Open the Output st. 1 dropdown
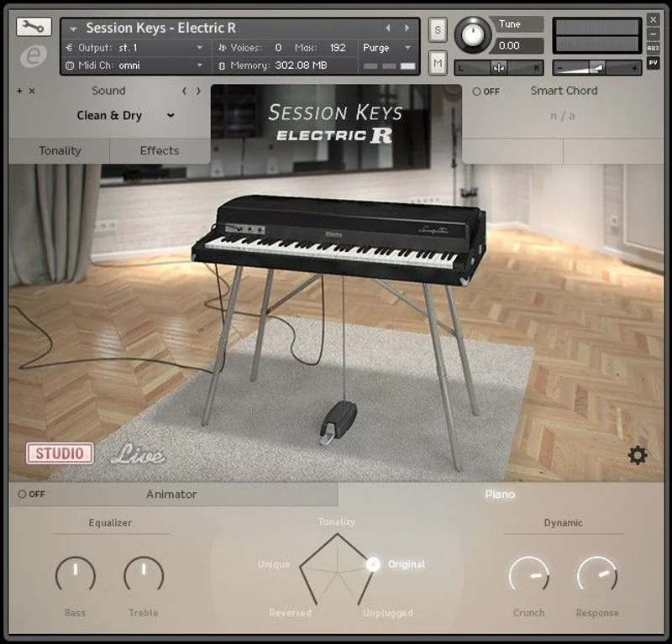Screen dimensions: 672x644 (x=134, y=48)
